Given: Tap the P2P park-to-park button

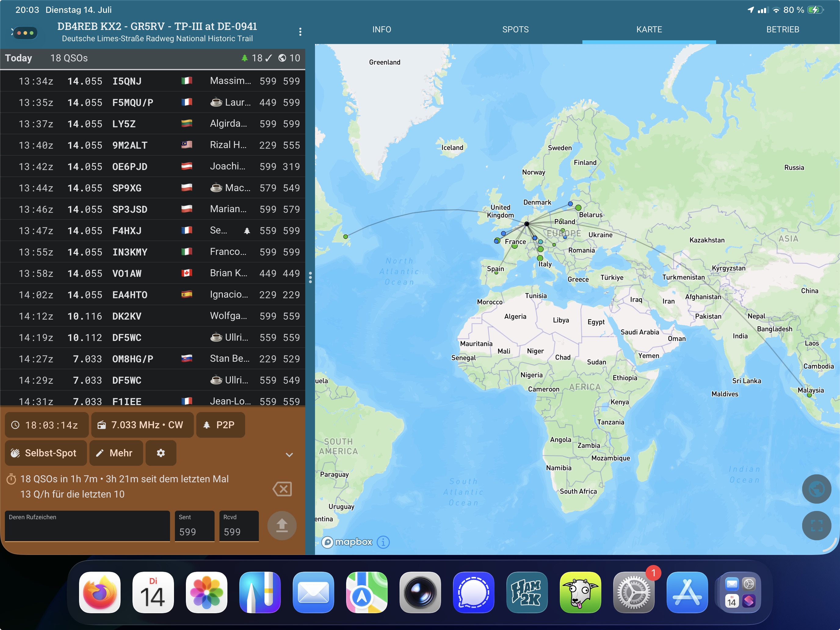Looking at the screenshot, I should point(220,425).
